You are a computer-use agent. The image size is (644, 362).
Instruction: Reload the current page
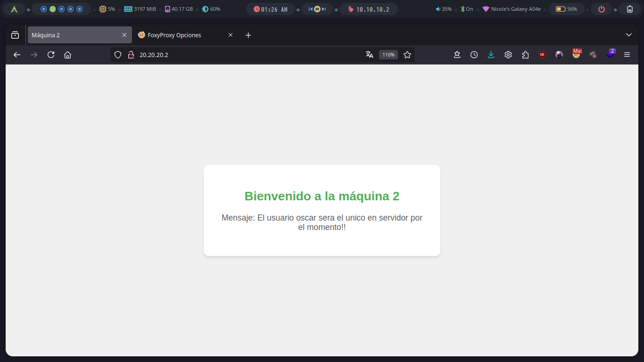(51, 55)
